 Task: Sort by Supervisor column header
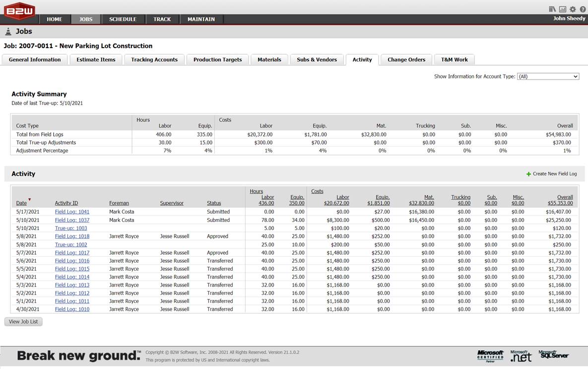172,203
